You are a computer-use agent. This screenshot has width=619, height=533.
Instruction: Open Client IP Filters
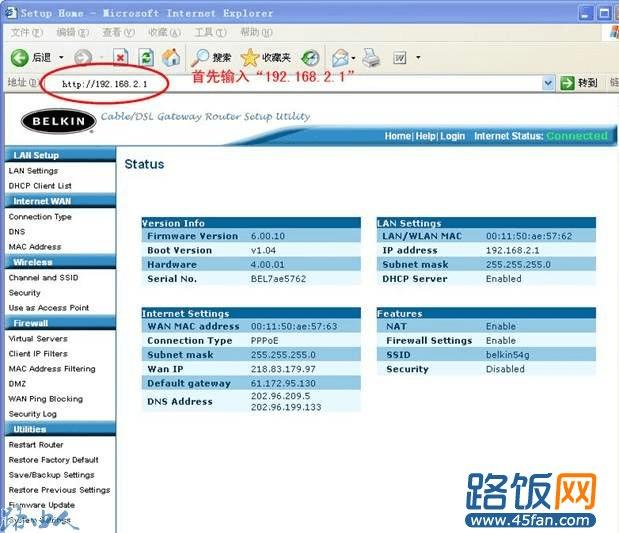38,353
